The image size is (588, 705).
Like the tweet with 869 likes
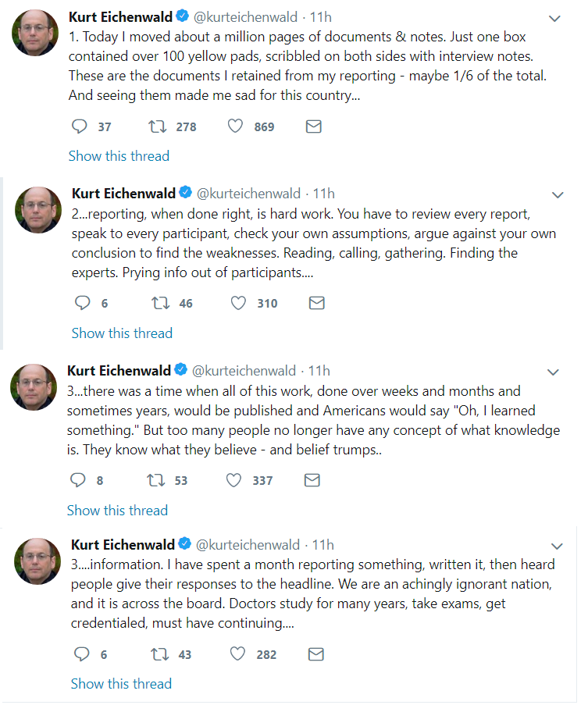[x=235, y=126]
